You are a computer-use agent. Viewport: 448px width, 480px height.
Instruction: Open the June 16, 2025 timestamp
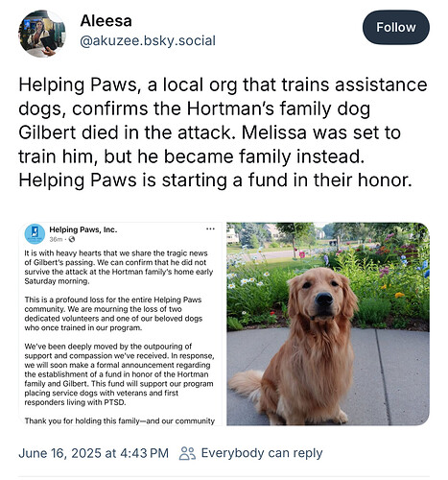(93, 453)
